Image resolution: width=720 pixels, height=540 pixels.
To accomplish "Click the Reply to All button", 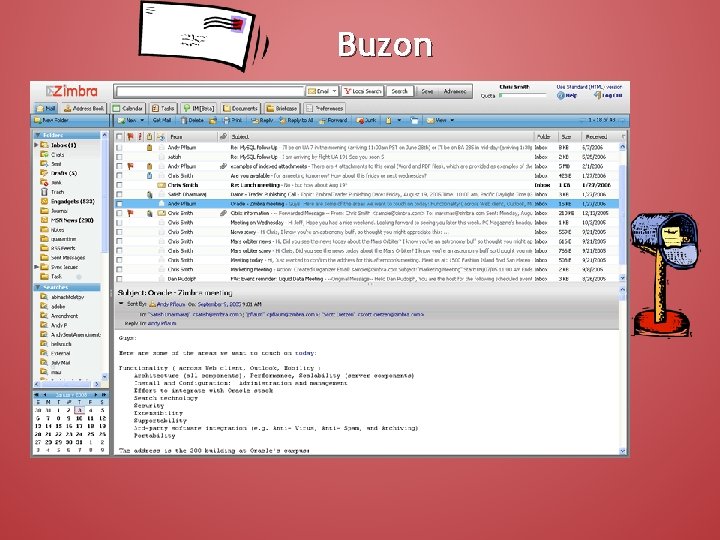I will tap(296, 120).
